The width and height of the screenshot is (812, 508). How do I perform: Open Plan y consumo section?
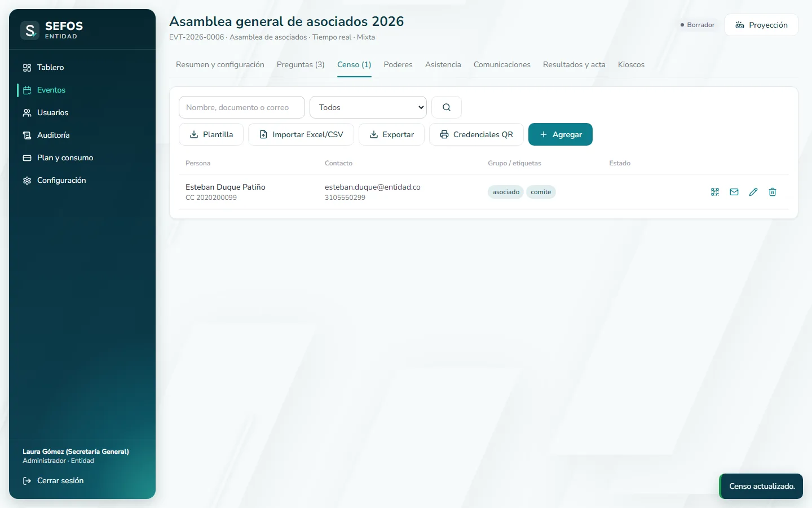point(82,157)
